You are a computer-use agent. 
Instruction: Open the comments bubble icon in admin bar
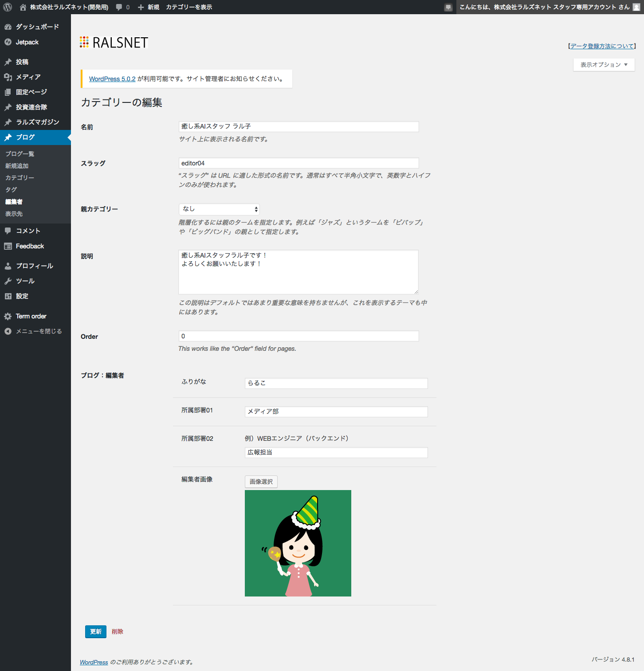119,7
